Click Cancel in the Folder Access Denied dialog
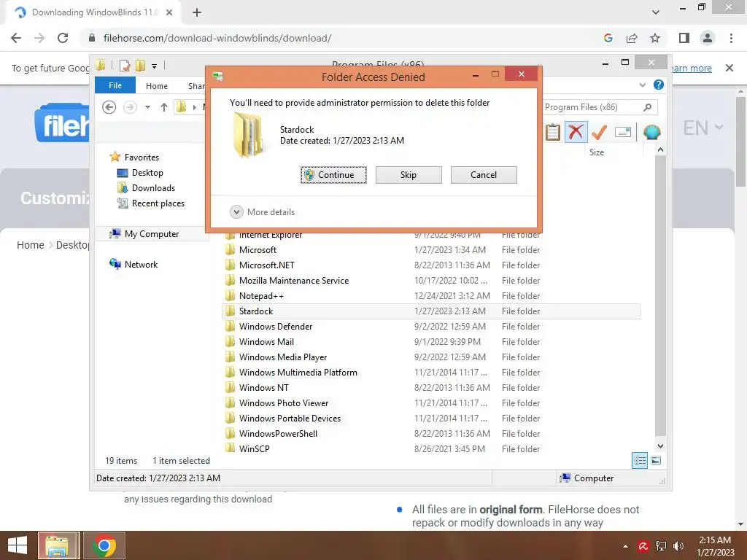The width and height of the screenshot is (747, 560). 484,175
